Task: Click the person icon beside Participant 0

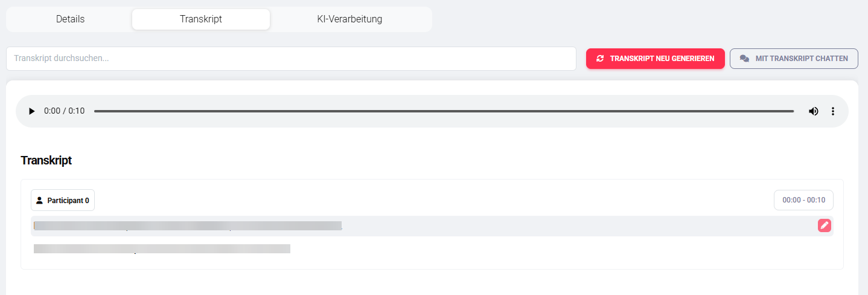Action: (x=40, y=200)
